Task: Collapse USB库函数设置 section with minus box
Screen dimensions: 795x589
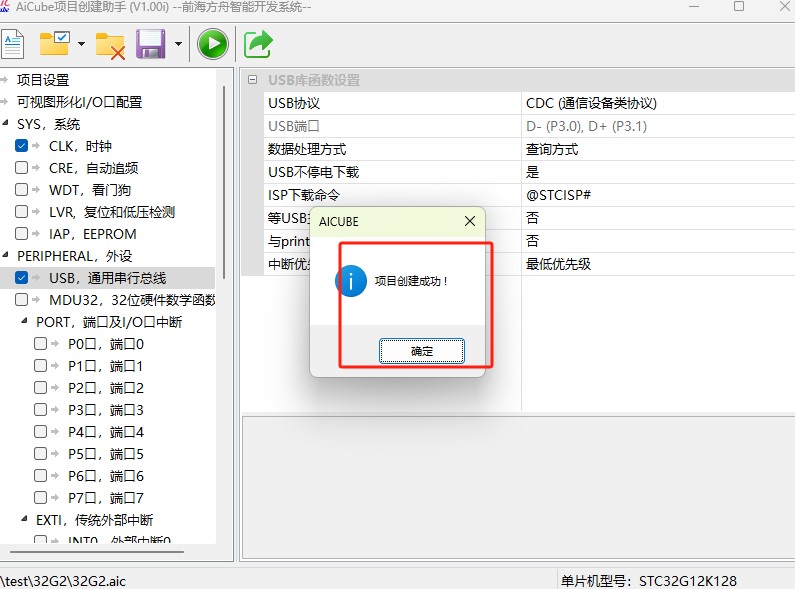Action: [252, 80]
